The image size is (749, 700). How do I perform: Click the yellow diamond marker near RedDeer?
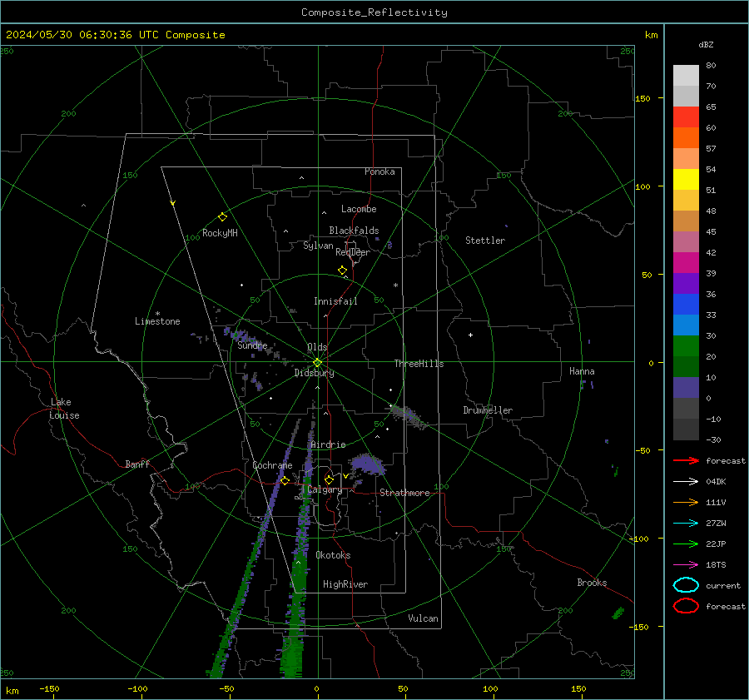click(343, 271)
